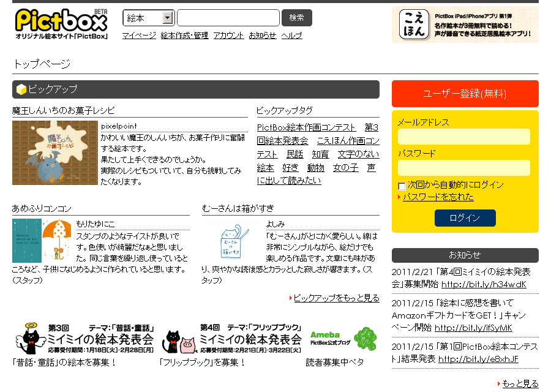Viewport: 551px width, 392px height.
Task: Focus the メールアドレス input field
Action: coord(464,137)
